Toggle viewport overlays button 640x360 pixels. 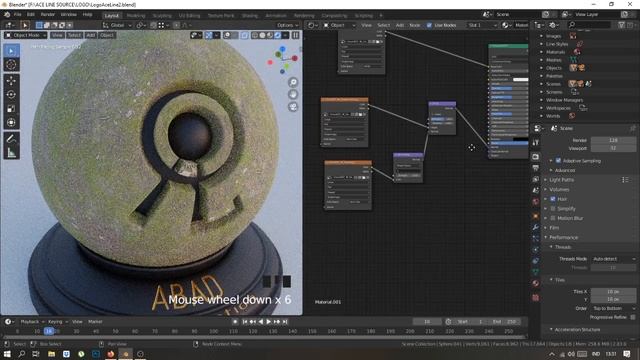pyautogui.click(x=227, y=36)
